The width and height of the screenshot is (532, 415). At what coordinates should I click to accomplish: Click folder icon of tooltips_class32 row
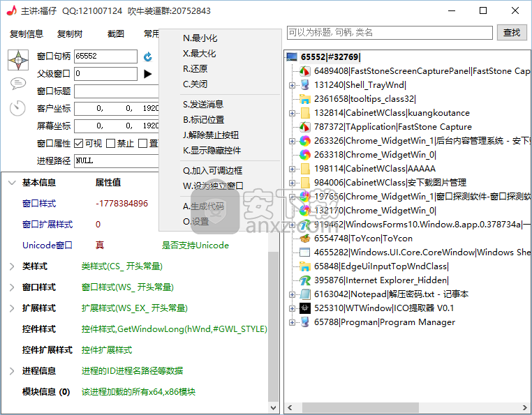click(x=304, y=99)
